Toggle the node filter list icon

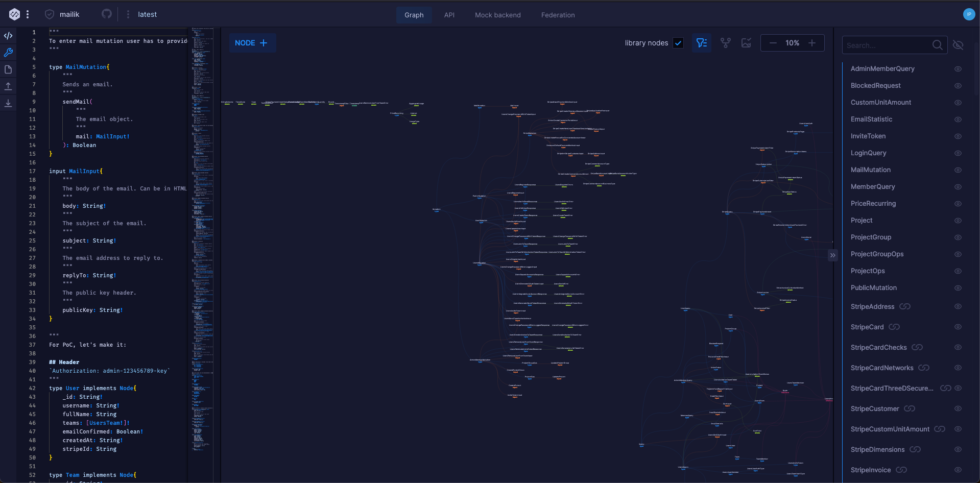coord(702,43)
